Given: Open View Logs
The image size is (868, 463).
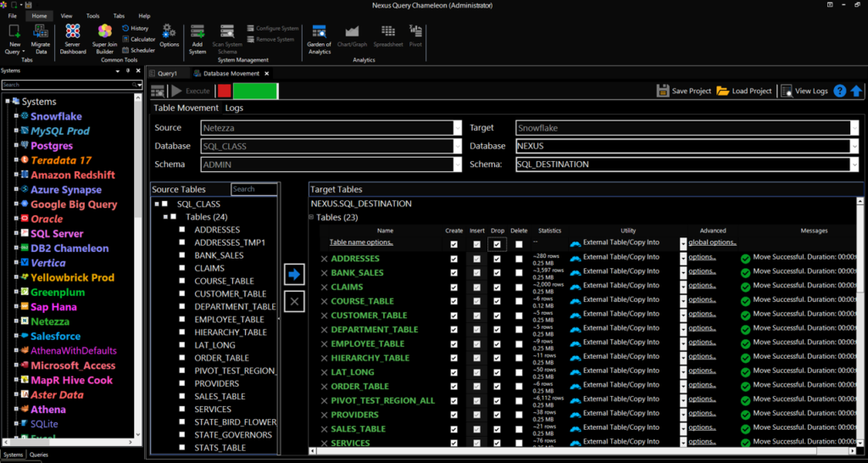Looking at the screenshot, I should (804, 91).
